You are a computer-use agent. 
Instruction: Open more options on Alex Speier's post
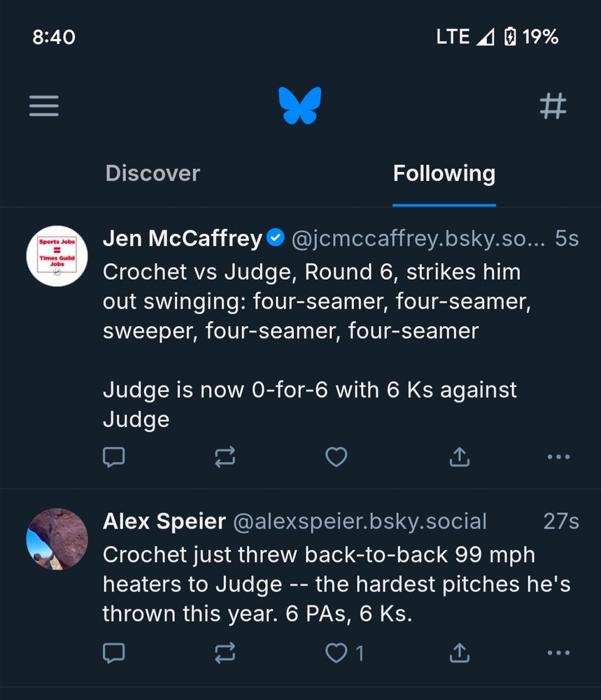coord(558,653)
